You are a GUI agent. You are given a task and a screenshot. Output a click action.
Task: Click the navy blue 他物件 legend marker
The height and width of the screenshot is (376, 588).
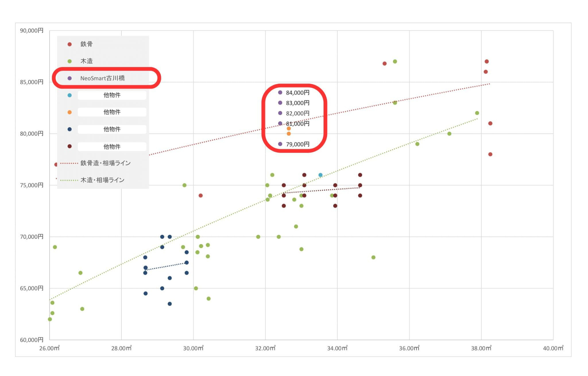pos(69,129)
